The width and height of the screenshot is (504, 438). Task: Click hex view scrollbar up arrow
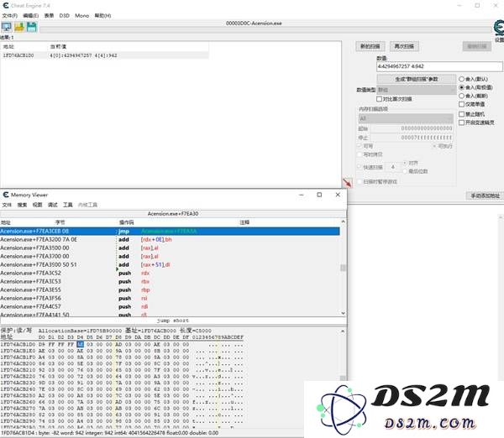343,331
